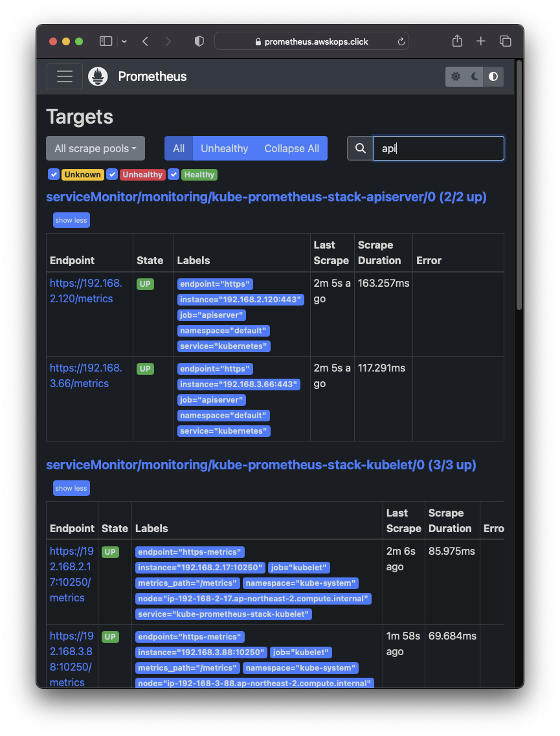560x736 pixels.
Task: Click the magnifier search icon
Action: (360, 148)
